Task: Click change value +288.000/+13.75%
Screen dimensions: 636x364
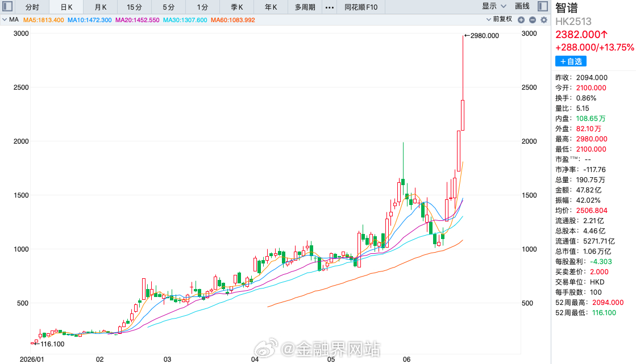Action: [594, 48]
